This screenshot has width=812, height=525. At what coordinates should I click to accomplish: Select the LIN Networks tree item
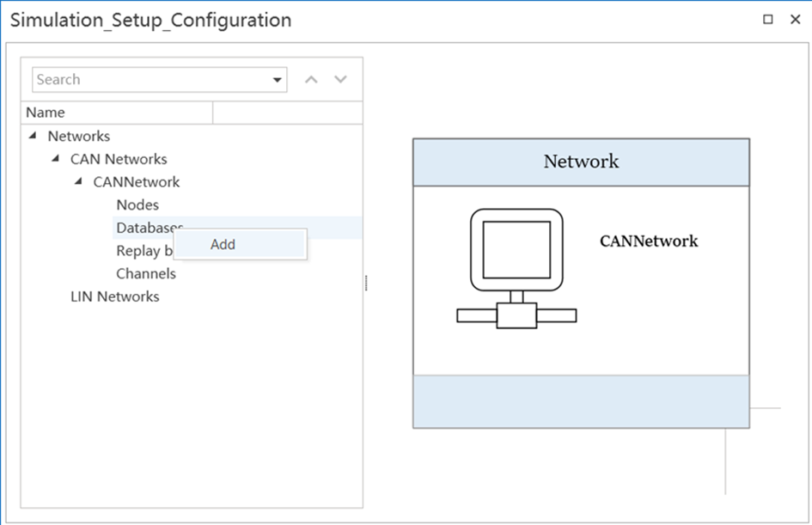click(114, 296)
